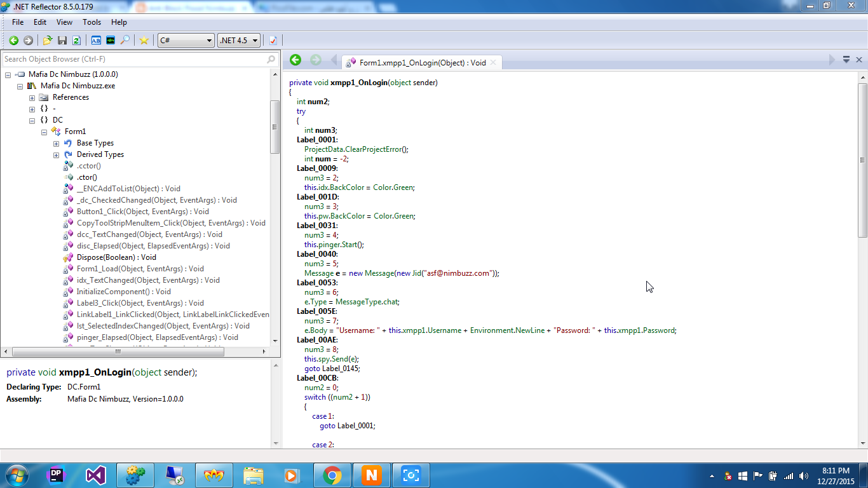The image size is (868, 488).
Task: Click the green Back arrow above the code
Action: (295, 60)
